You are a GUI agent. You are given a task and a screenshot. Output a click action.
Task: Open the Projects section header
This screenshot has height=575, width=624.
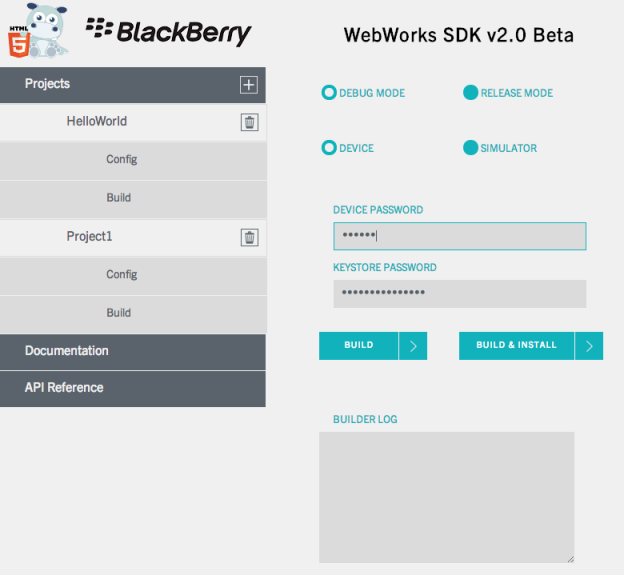133,85
